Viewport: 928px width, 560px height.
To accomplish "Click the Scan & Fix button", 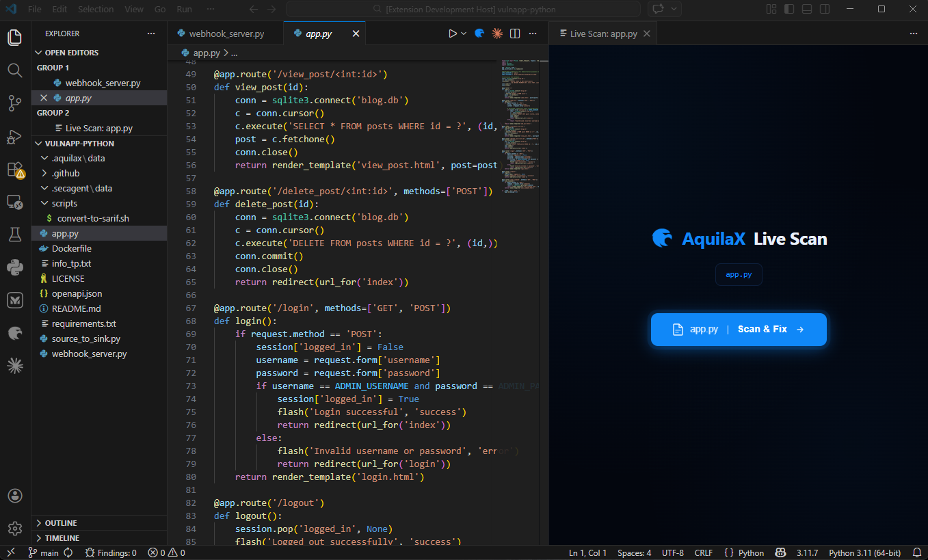I will (739, 329).
